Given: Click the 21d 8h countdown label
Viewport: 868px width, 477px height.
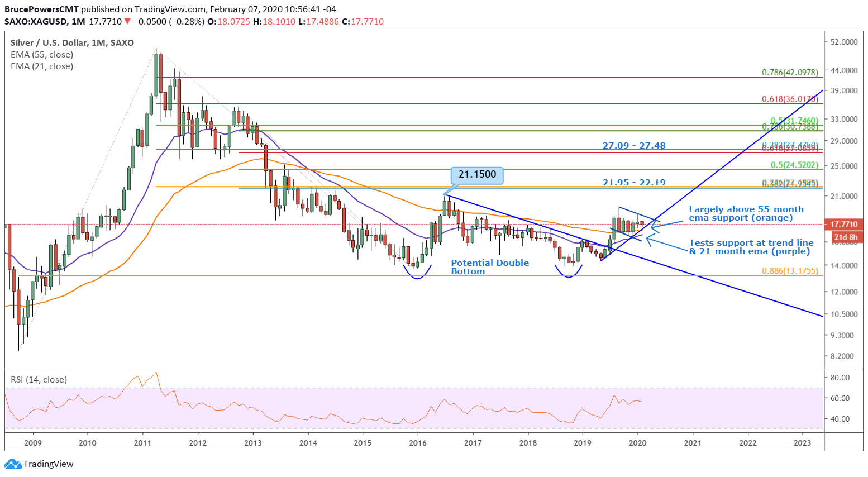Looking at the screenshot, I should click(x=845, y=237).
